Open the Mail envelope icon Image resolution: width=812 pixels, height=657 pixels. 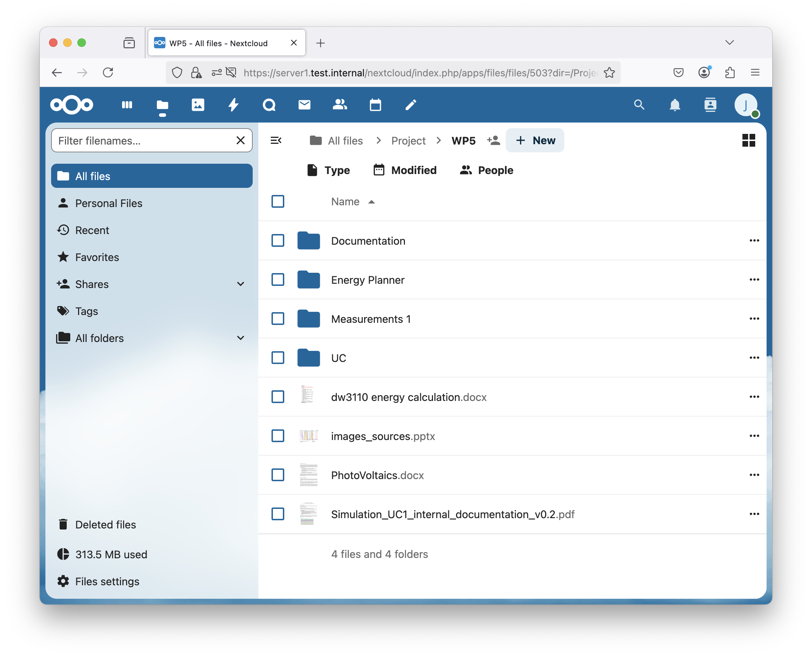[x=304, y=105]
